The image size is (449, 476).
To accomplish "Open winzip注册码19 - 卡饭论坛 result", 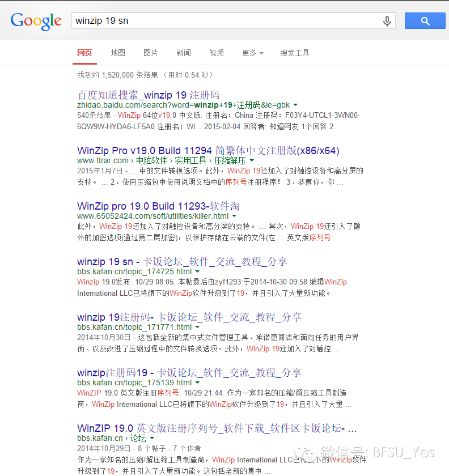I will (189, 373).
